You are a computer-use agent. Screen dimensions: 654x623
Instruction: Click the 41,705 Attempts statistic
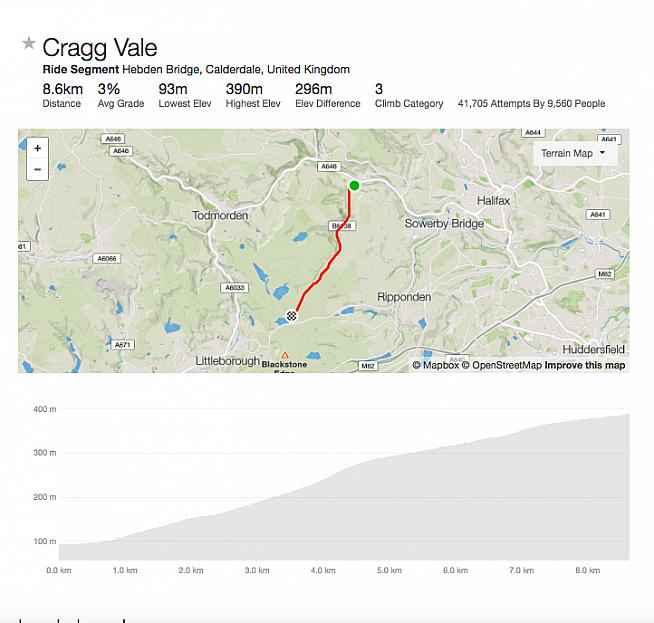(x=531, y=103)
